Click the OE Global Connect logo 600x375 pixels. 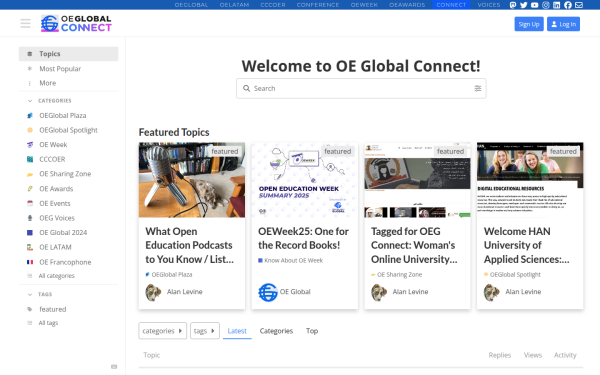(x=76, y=23)
